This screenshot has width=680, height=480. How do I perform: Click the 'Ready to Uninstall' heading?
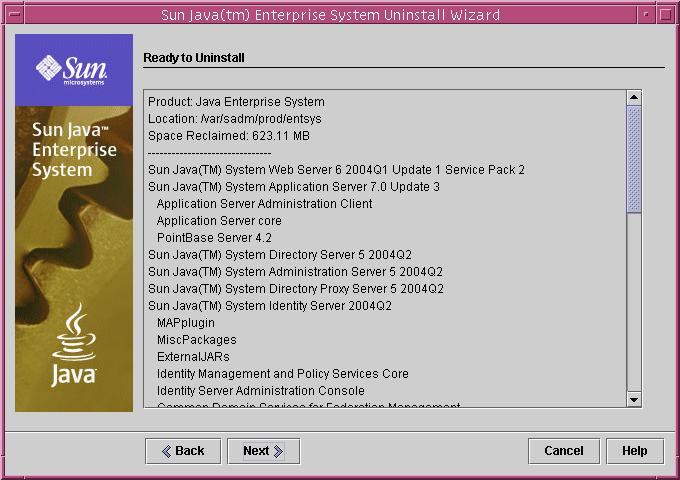coord(194,58)
